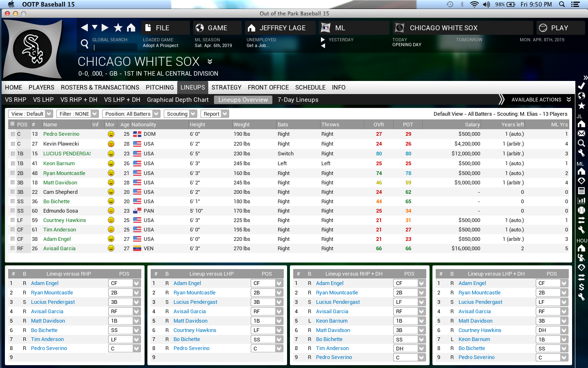
Task: Click the macOS volume icon
Action: pos(486,4)
